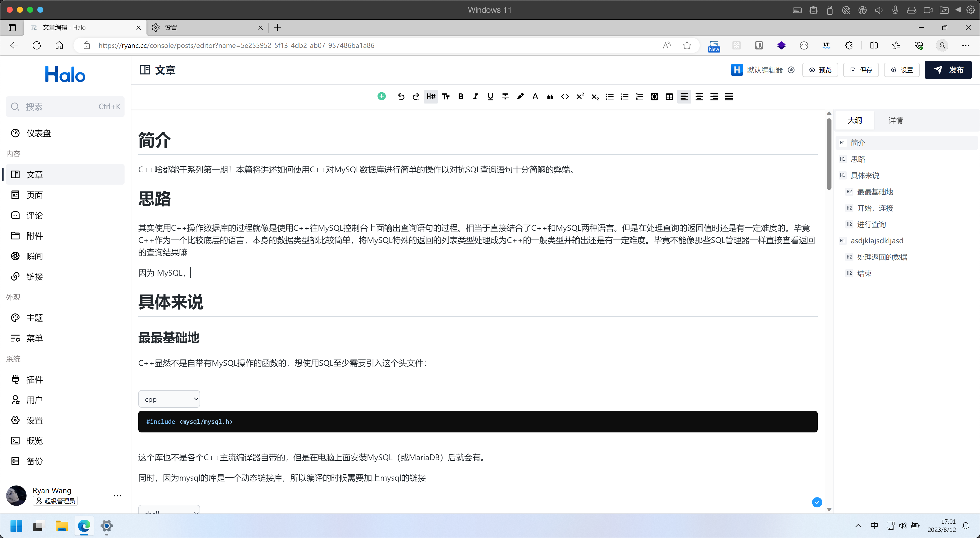
Task: Toggle italic formatting
Action: tap(475, 97)
